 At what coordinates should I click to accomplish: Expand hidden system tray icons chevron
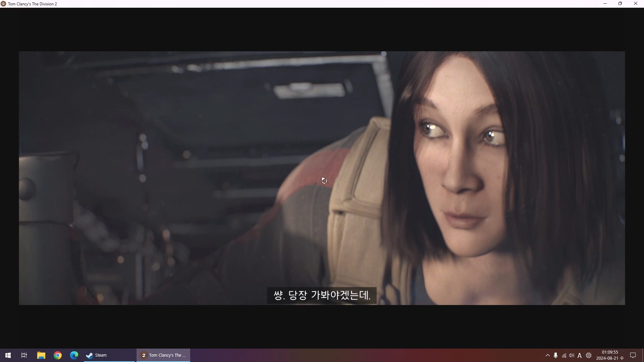click(x=547, y=355)
